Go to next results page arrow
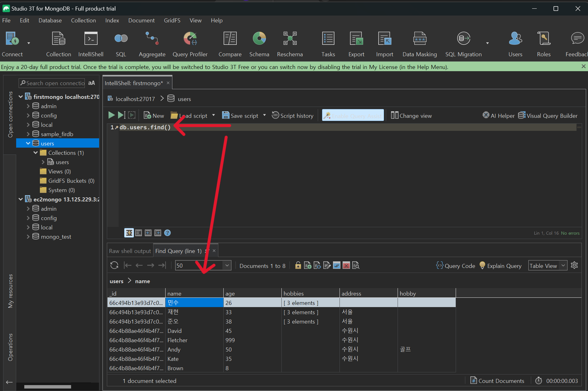This screenshot has height=391, width=588. [151, 265]
